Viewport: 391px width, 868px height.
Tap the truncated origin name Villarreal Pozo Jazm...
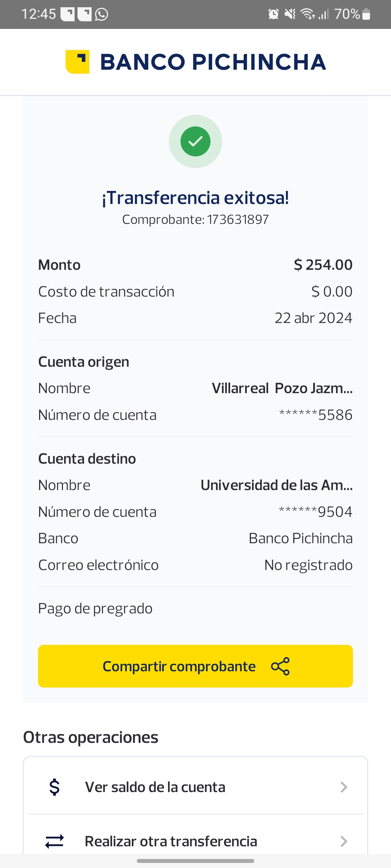tap(282, 388)
